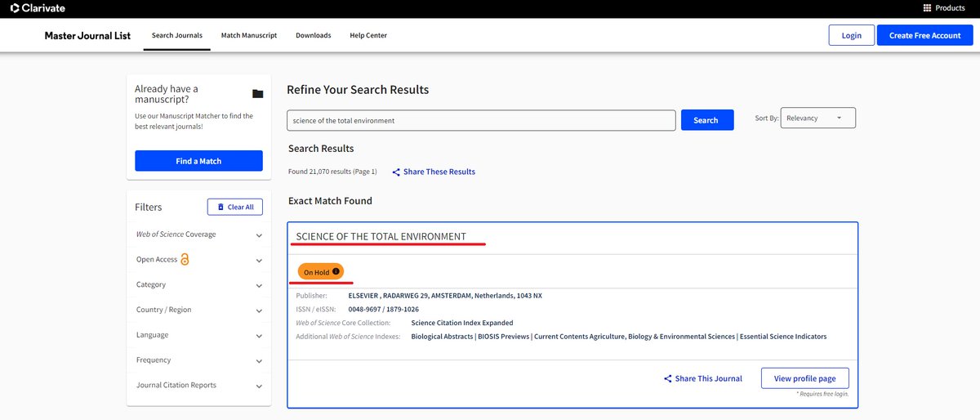
Task: Open the Match Manuscript tab
Action: (x=249, y=36)
